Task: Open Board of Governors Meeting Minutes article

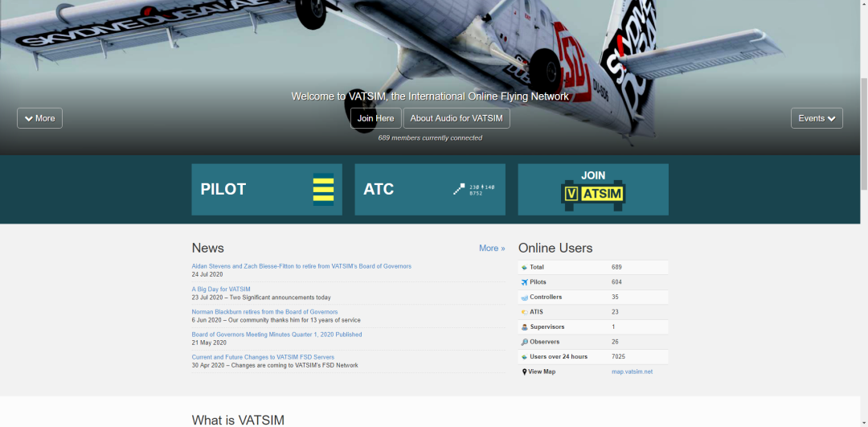Action: tap(276, 335)
